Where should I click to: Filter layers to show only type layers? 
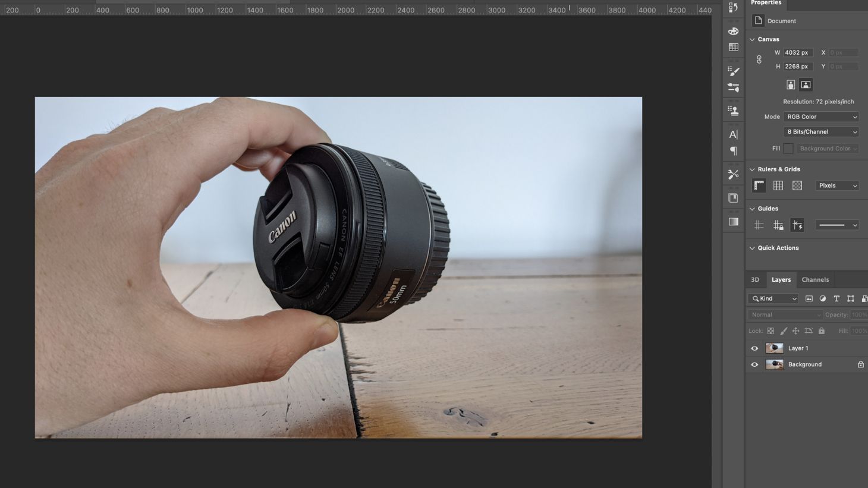[836, 298]
